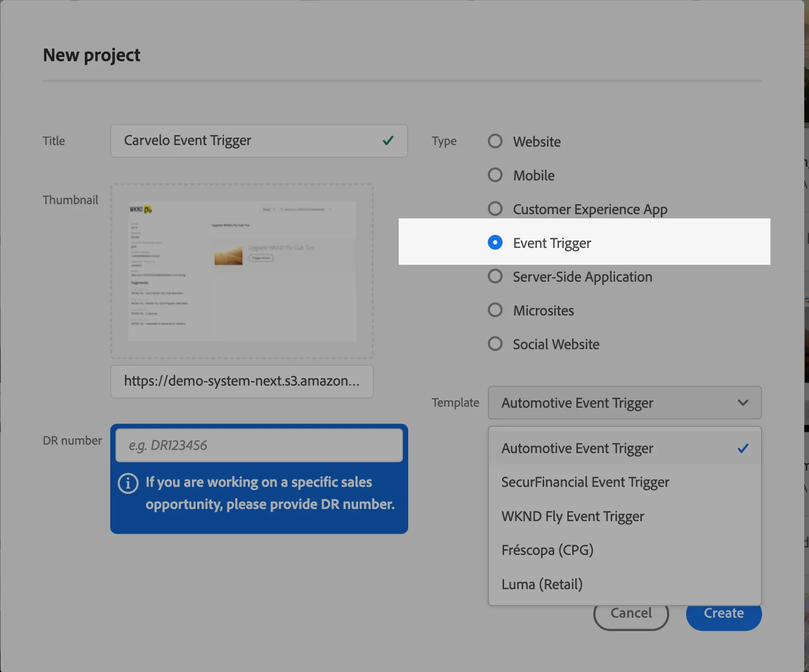The width and height of the screenshot is (809, 672).
Task: Select the Website type radio button
Action: pos(495,141)
